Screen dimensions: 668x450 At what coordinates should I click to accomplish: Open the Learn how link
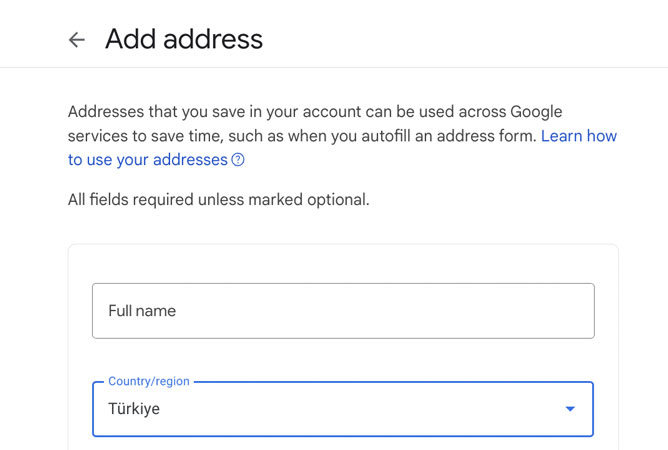click(579, 135)
